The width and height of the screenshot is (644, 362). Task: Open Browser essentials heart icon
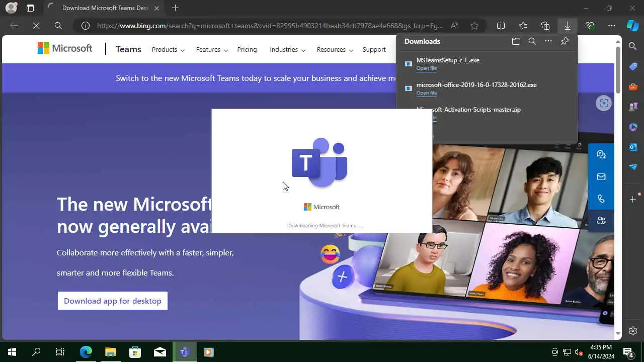[x=590, y=26]
